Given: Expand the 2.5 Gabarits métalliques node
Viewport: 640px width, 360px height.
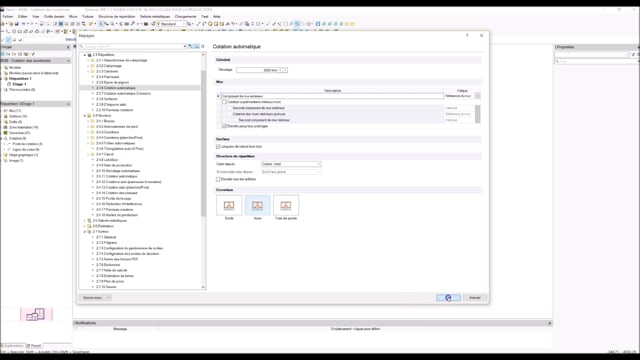Looking at the screenshot, I should tap(85, 221).
